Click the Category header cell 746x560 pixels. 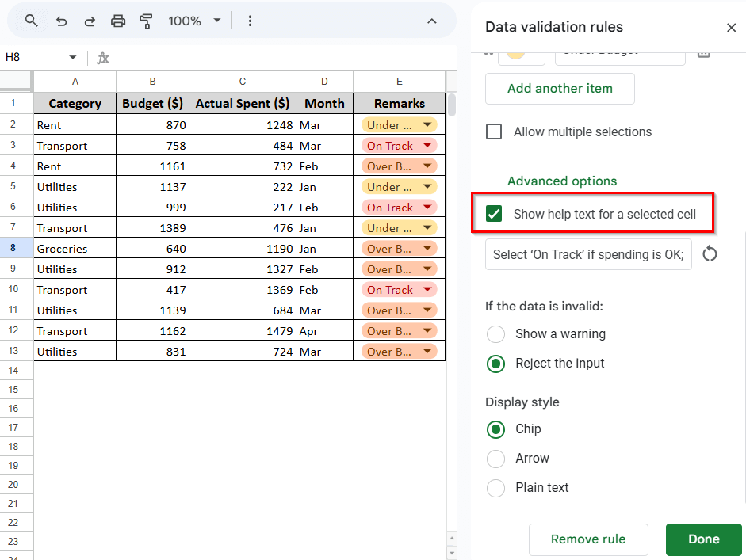pos(75,103)
